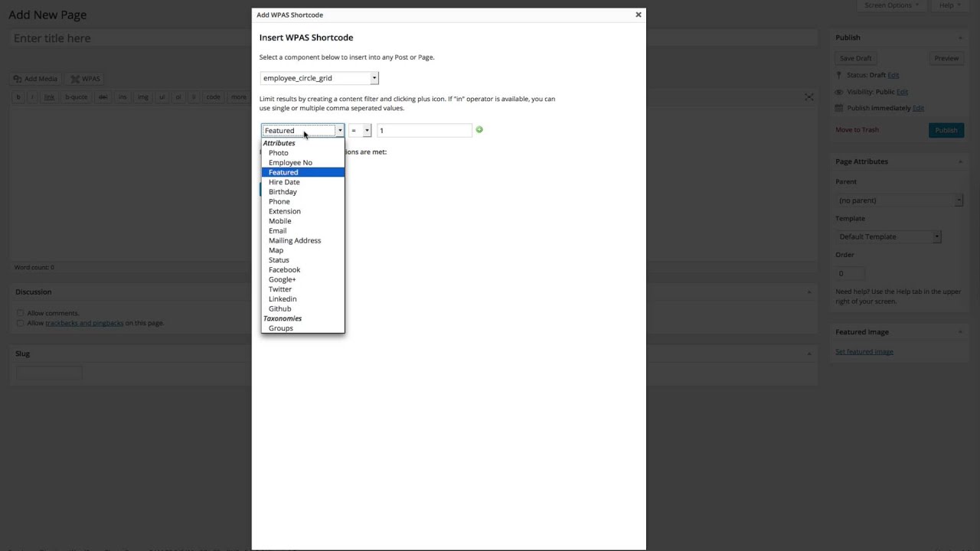Click the code quicktag button

click(x=214, y=97)
